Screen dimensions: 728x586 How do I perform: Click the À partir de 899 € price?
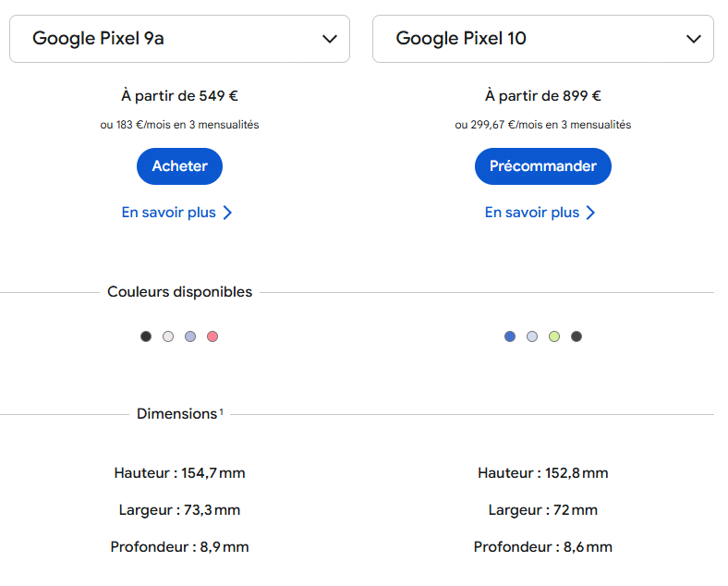542,95
